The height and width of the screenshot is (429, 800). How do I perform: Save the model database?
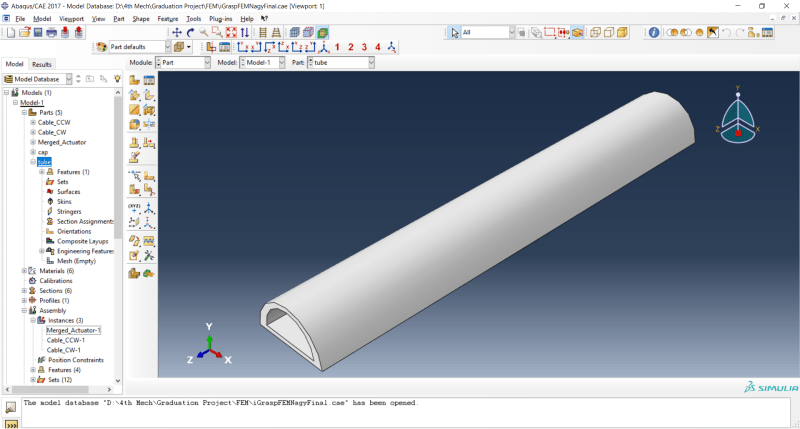coord(38,33)
